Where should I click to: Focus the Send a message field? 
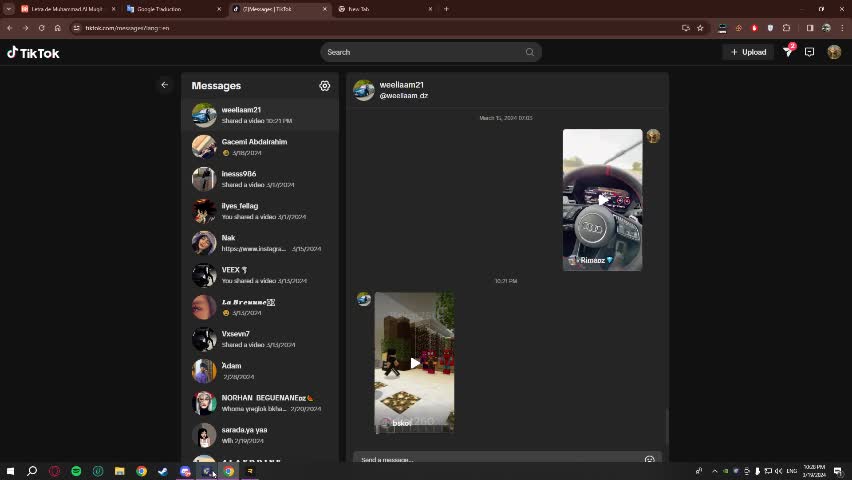click(499, 459)
